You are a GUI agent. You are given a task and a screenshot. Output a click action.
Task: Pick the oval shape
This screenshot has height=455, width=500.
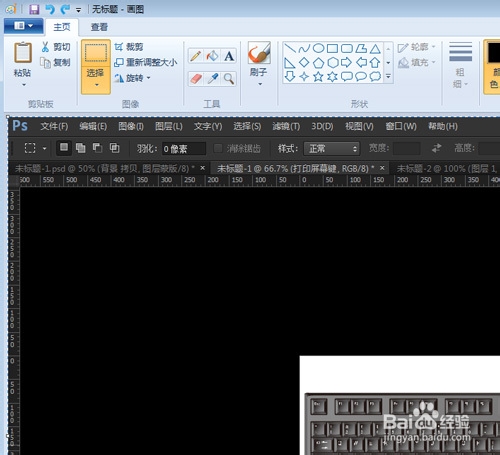(318, 49)
